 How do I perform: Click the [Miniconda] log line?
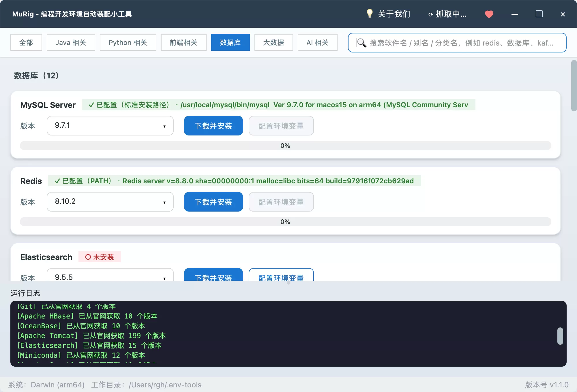(81, 355)
